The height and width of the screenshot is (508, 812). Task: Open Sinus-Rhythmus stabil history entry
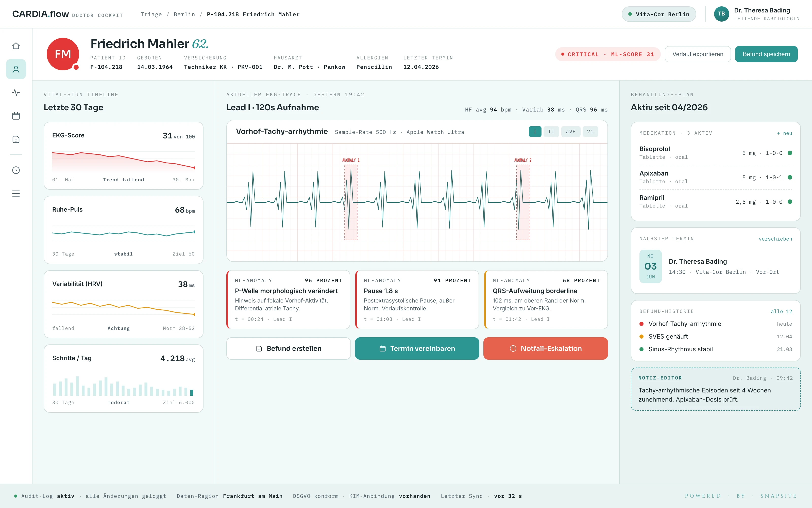pos(716,350)
